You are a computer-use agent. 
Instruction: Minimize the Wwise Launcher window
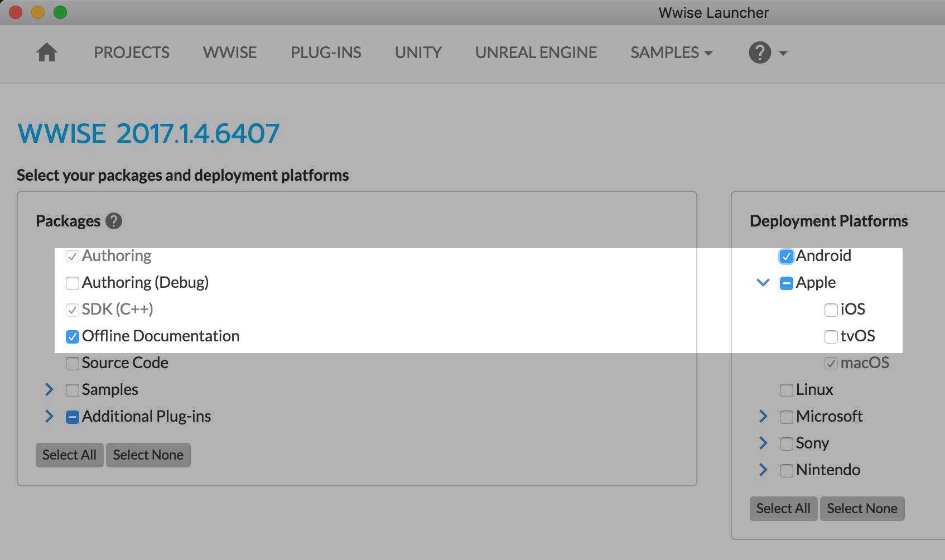point(38,12)
